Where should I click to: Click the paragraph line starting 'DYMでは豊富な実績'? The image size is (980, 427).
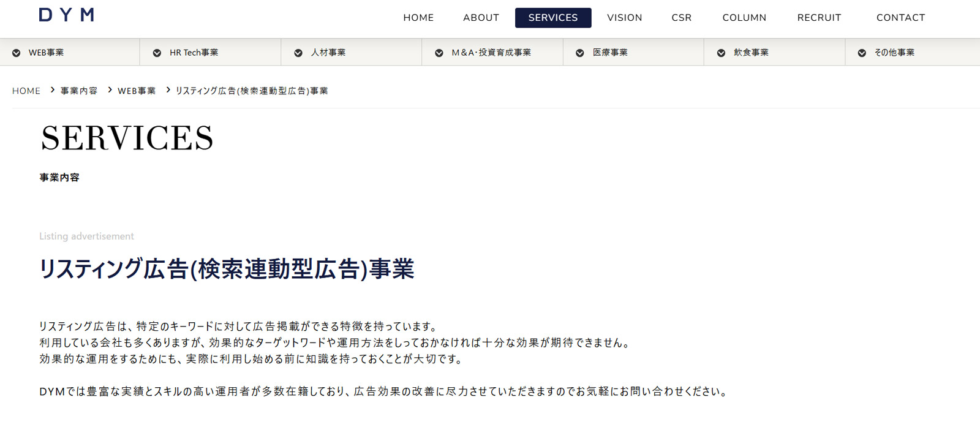point(384,391)
